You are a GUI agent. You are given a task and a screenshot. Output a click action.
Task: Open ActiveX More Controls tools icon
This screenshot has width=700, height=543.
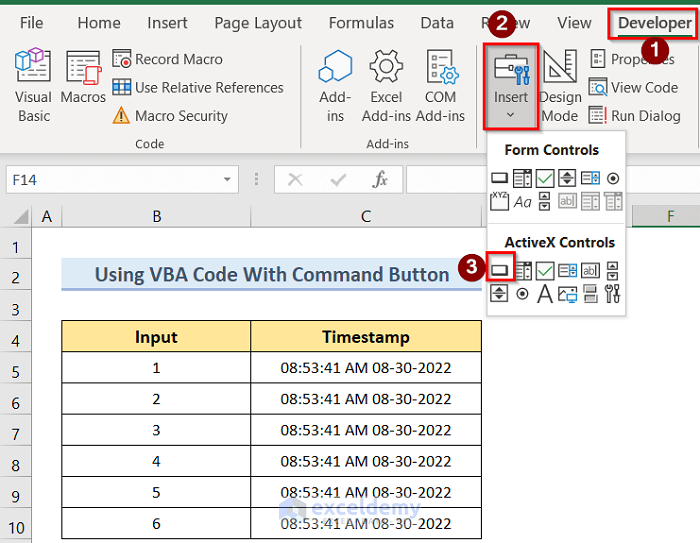click(x=613, y=294)
